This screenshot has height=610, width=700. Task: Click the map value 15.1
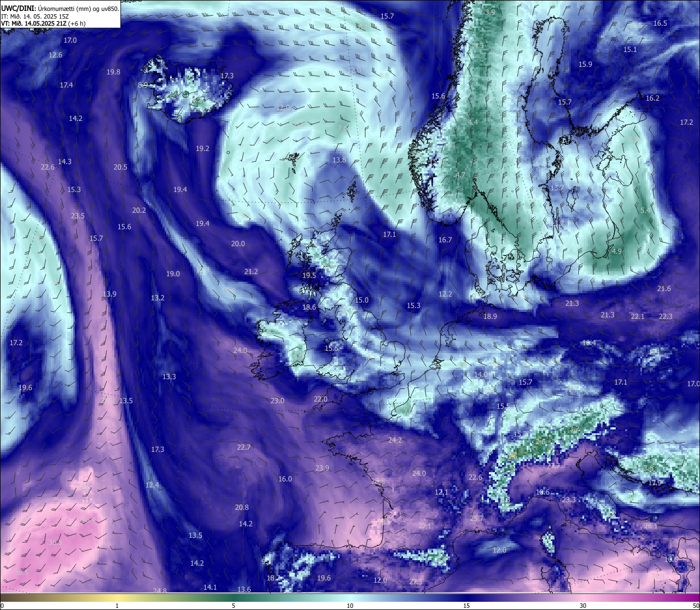630,49
